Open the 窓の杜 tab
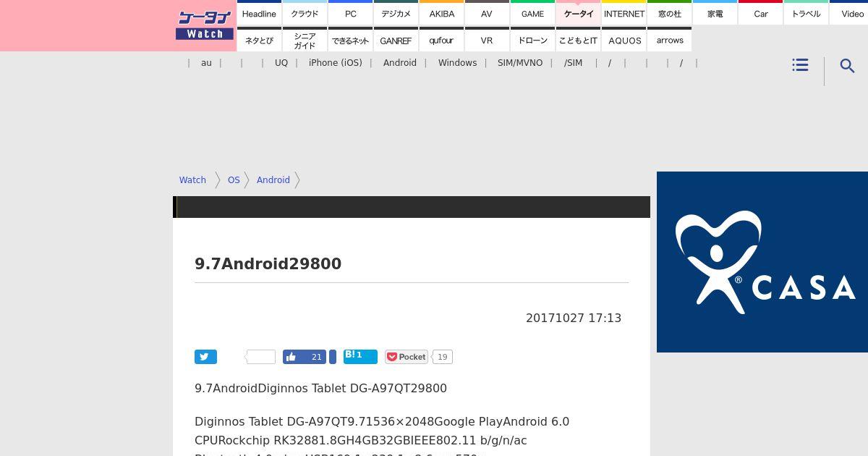Viewport: 868px width, 456px height. point(669,14)
